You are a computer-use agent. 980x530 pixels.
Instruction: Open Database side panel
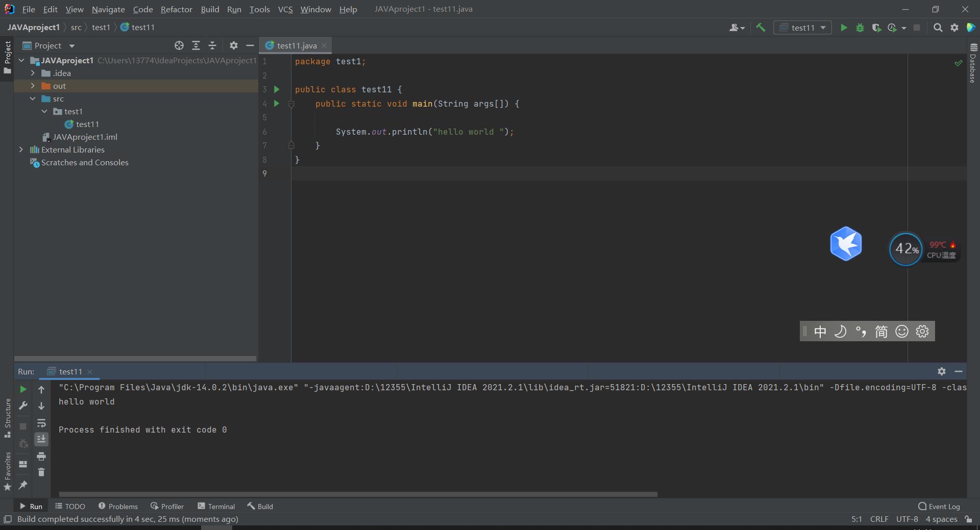[x=973, y=63]
